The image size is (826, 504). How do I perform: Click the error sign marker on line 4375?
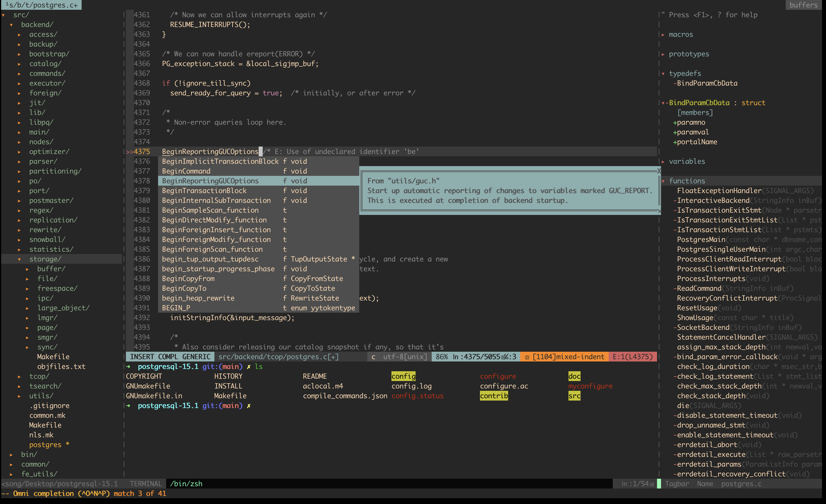129,152
